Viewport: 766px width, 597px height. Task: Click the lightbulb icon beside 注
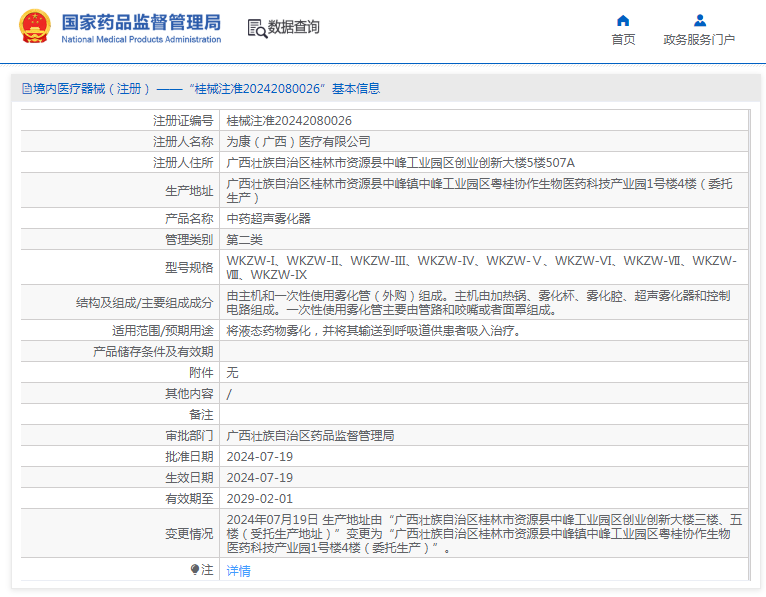194,570
